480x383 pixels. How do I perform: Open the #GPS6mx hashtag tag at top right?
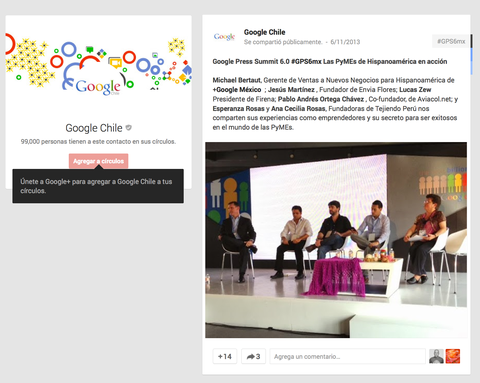coord(451,41)
